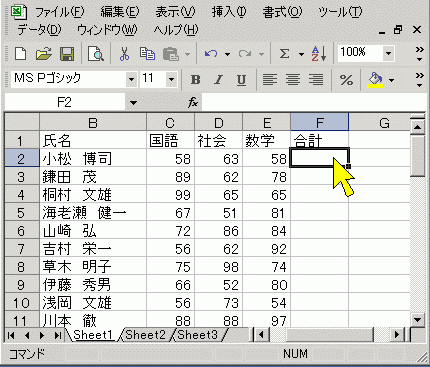Image resolution: width=430 pixels, height=367 pixels.
Task: Show more standard toolbar buttons chevron
Action: (420, 54)
